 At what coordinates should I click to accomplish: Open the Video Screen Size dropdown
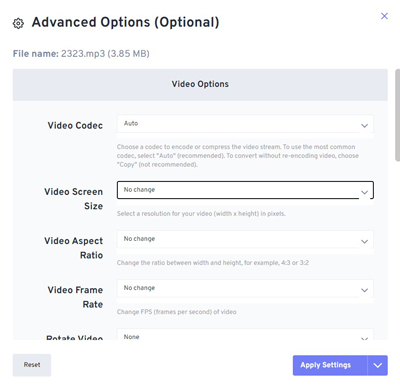point(245,190)
